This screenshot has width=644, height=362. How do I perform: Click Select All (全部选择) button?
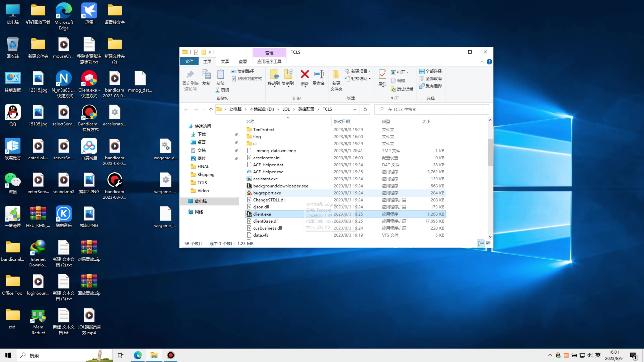click(431, 71)
